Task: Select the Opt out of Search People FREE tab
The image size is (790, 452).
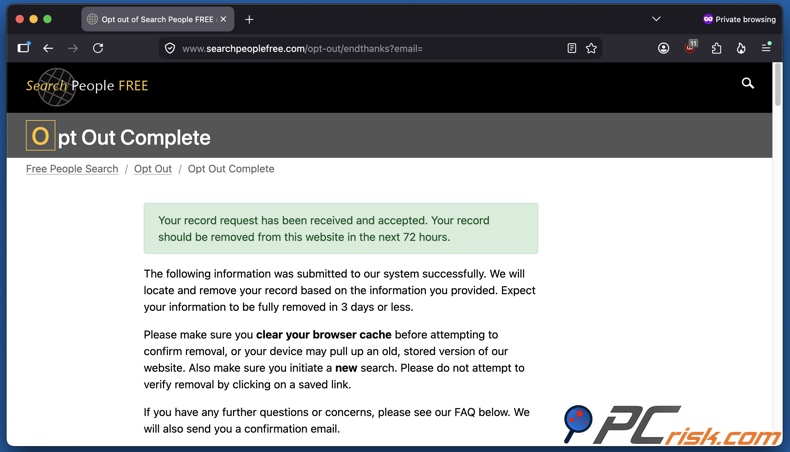Action: pyautogui.click(x=157, y=19)
